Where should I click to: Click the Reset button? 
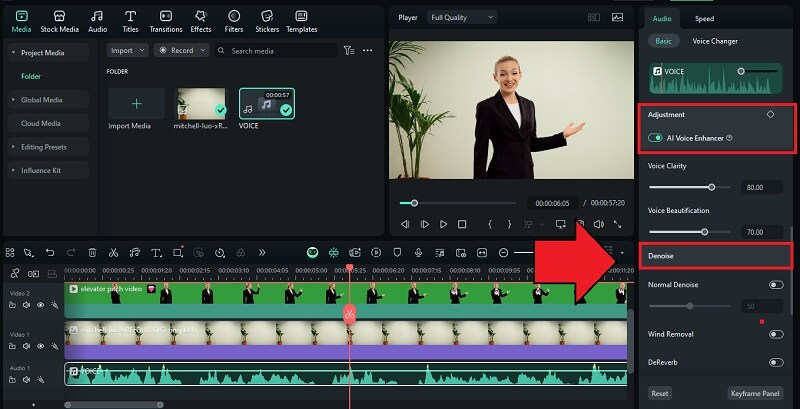[x=660, y=394]
